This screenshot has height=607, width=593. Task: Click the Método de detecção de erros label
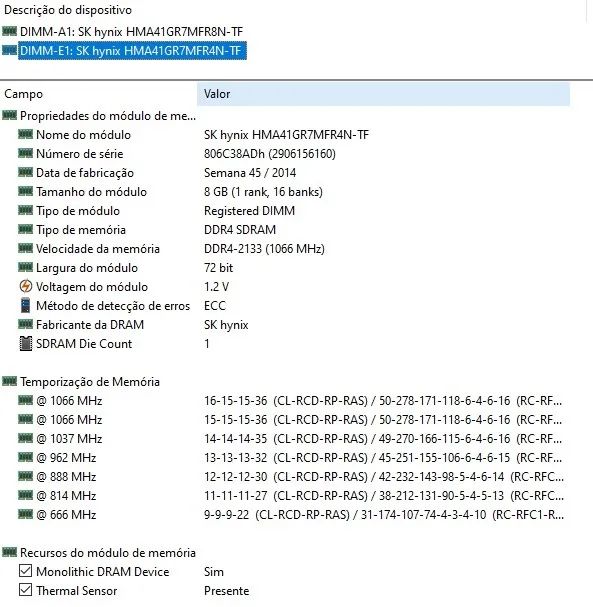pyautogui.click(x=113, y=305)
